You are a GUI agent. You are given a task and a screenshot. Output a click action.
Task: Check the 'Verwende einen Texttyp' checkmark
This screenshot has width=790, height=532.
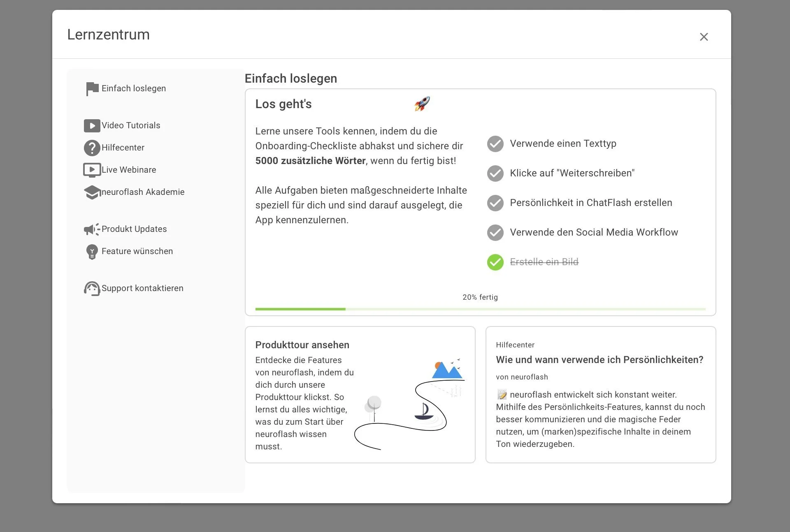coord(495,144)
